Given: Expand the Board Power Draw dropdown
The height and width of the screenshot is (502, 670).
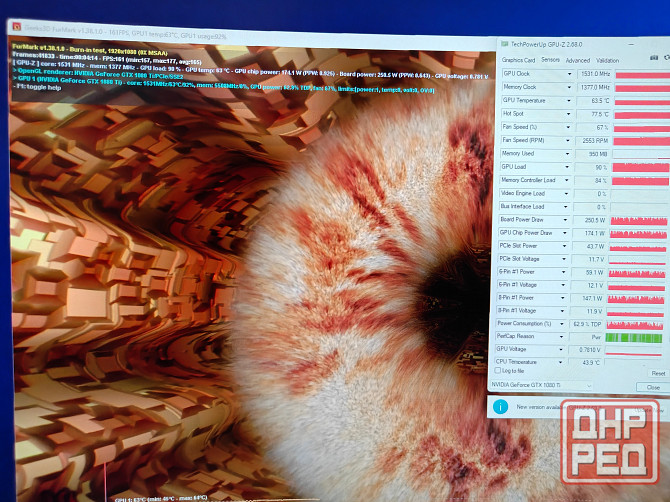Looking at the screenshot, I should 565,220.
